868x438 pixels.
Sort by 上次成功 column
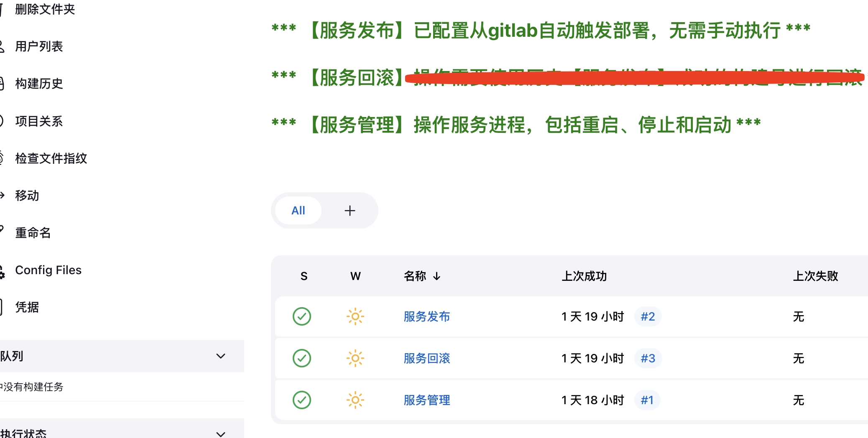point(584,276)
